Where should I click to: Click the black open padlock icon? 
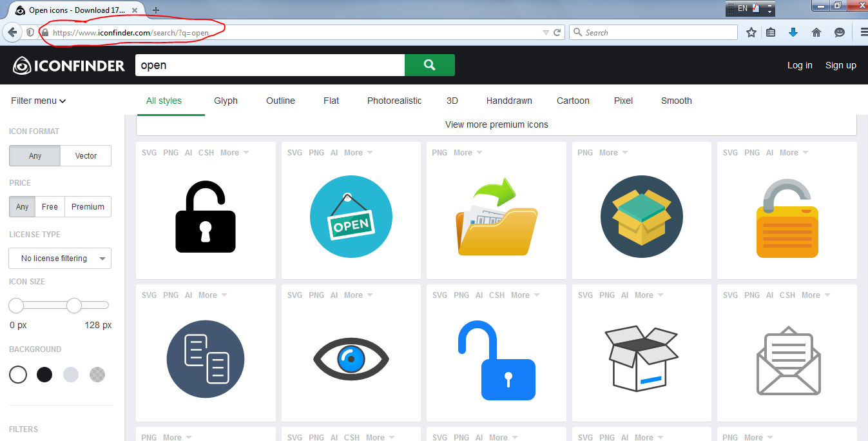206,217
